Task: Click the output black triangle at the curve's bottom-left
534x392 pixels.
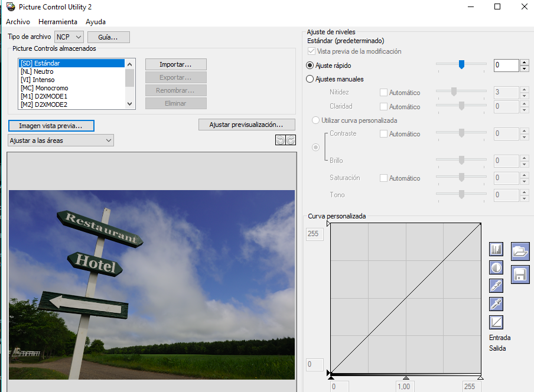Action: point(328,373)
